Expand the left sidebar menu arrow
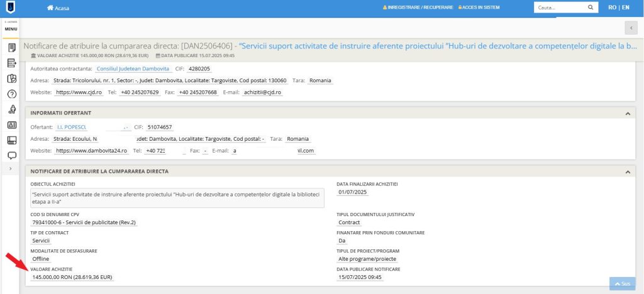Image resolution: width=644 pixels, height=294 pixels. pyautogui.click(x=11, y=170)
